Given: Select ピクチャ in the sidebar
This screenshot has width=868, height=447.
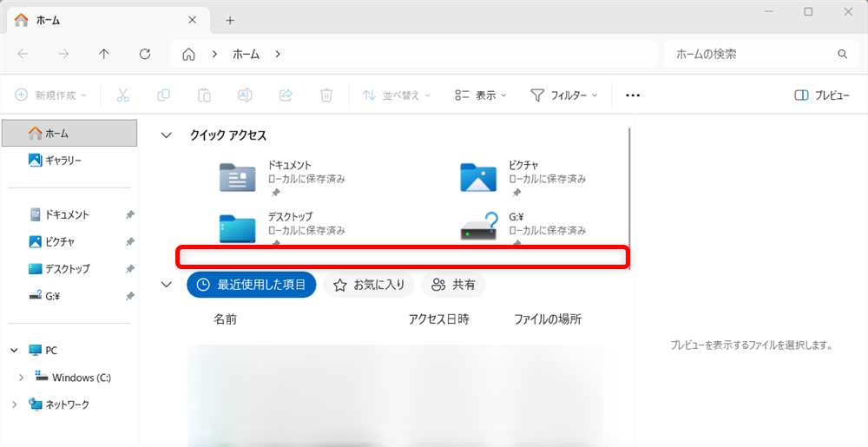Looking at the screenshot, I should click(x=69, y=242).
